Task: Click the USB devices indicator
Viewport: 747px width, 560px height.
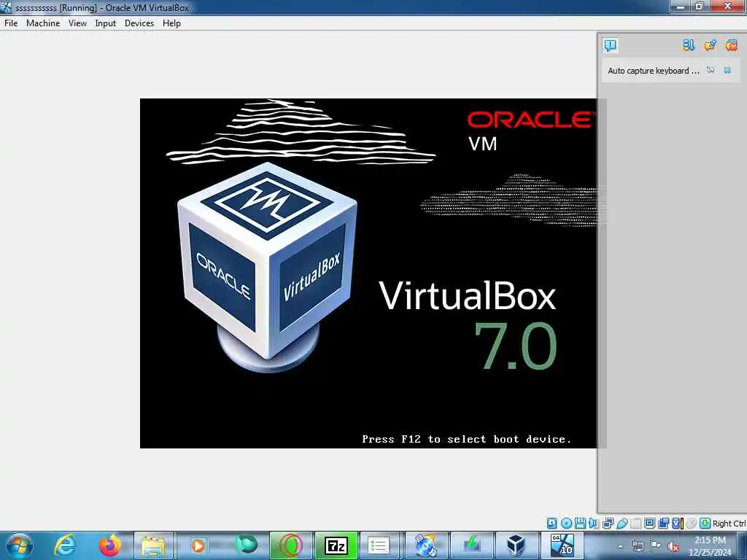Action: point(622,524)
